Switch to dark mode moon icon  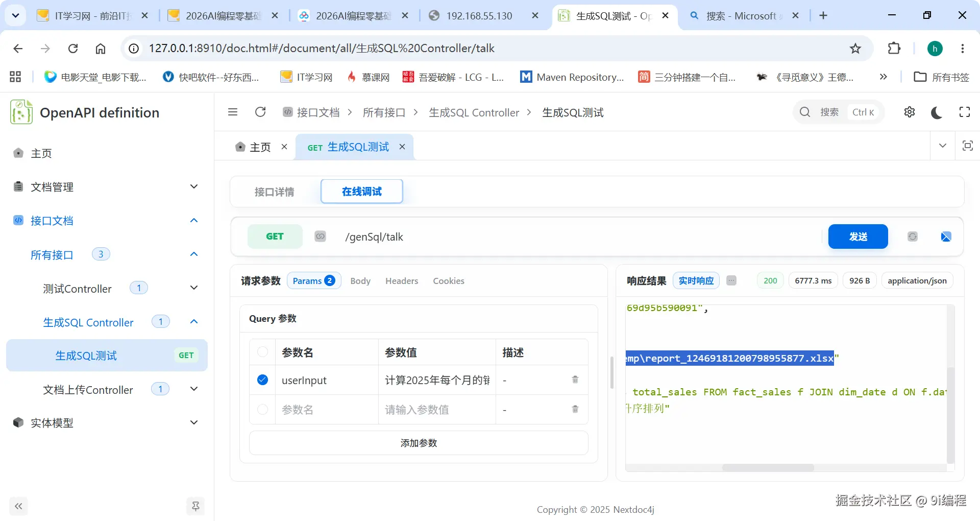click(937, 112)
